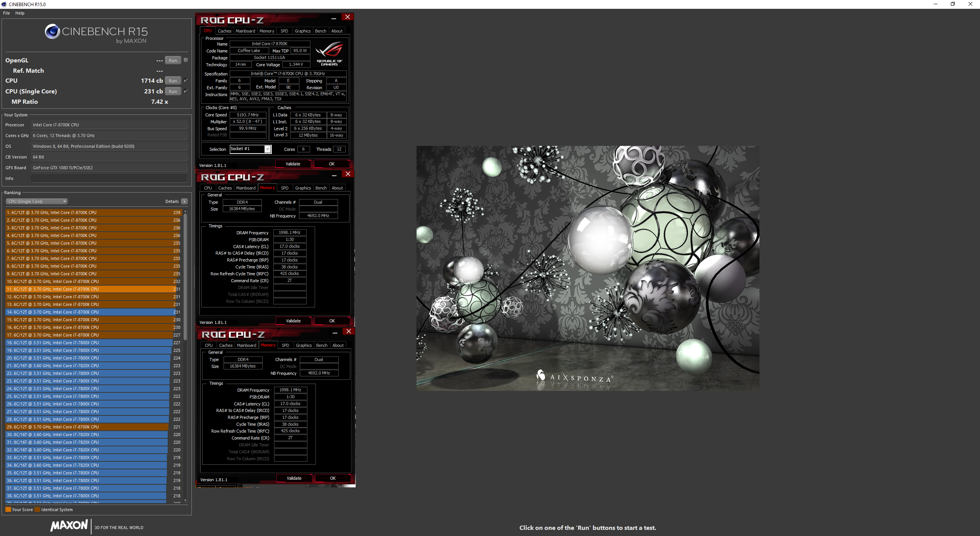Click the Details arrow button in Ranking
Viewport: 980px width, 536px height.
[x=185, y=201]
